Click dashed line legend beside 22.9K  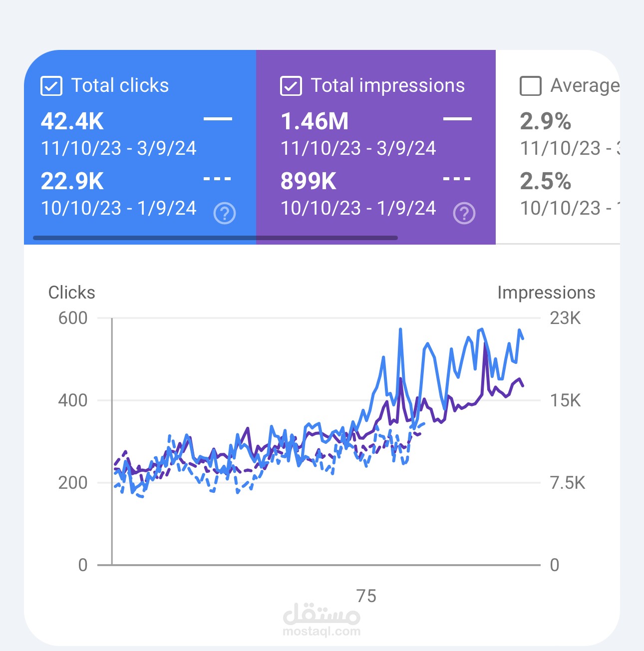coord(218,178)
